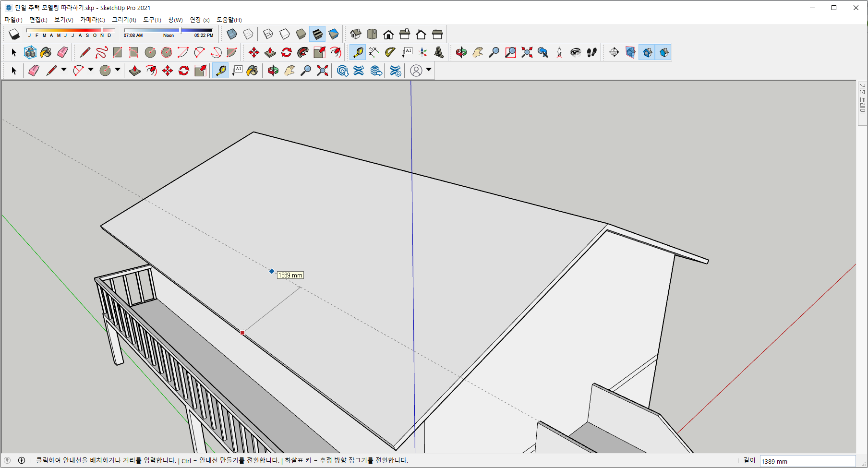Set Right standard view
This screenshot has height=468, width=868.
405,34
